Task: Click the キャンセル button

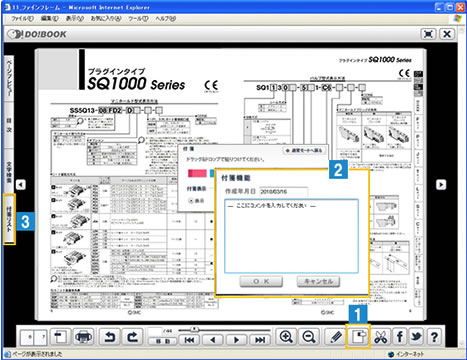Action: 318,281
